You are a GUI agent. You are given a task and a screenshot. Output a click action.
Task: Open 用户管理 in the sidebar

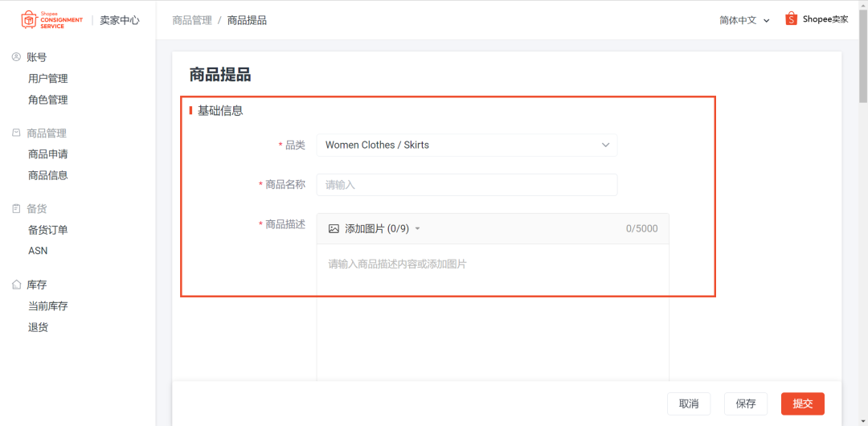click(47, 79)
